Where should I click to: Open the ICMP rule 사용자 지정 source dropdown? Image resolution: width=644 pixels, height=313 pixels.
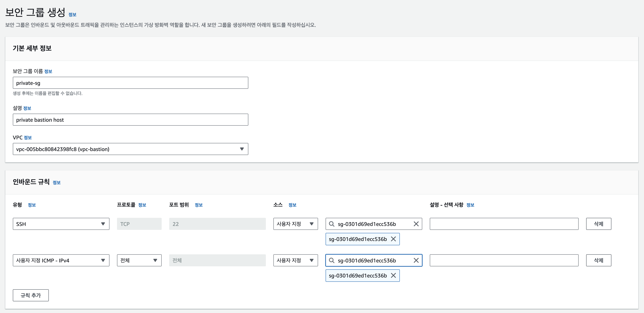[295, 260]
